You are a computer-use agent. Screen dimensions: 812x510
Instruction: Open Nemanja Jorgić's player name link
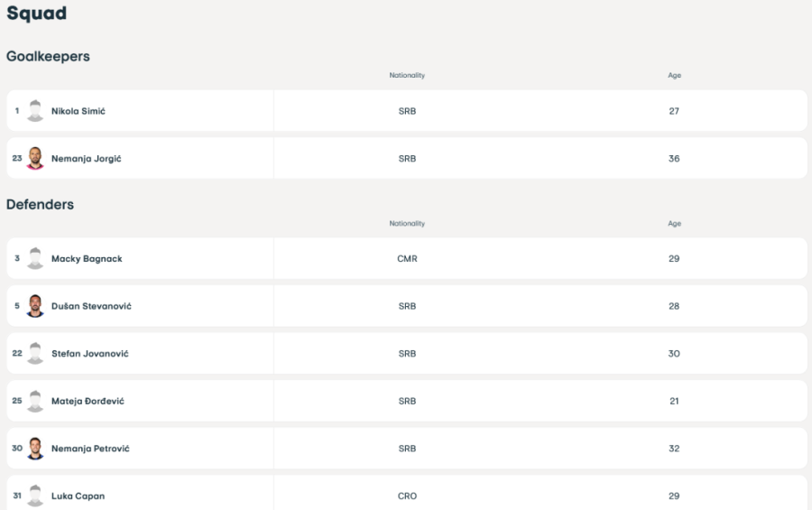(x=86, y=159)
